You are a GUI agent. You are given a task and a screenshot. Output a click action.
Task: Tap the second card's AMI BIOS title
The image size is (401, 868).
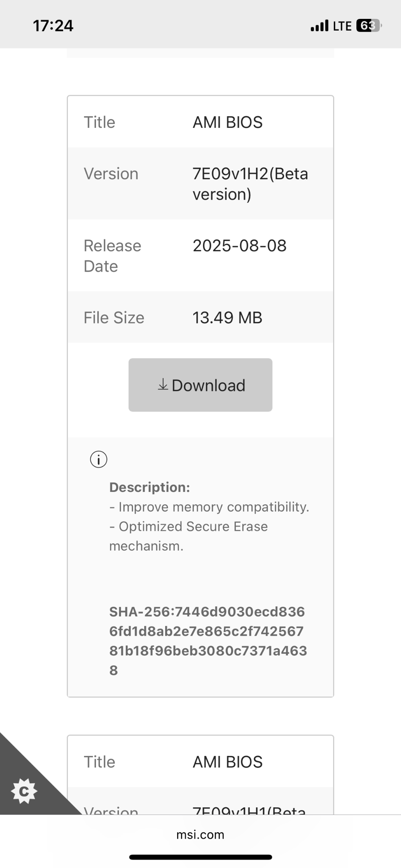227,762
